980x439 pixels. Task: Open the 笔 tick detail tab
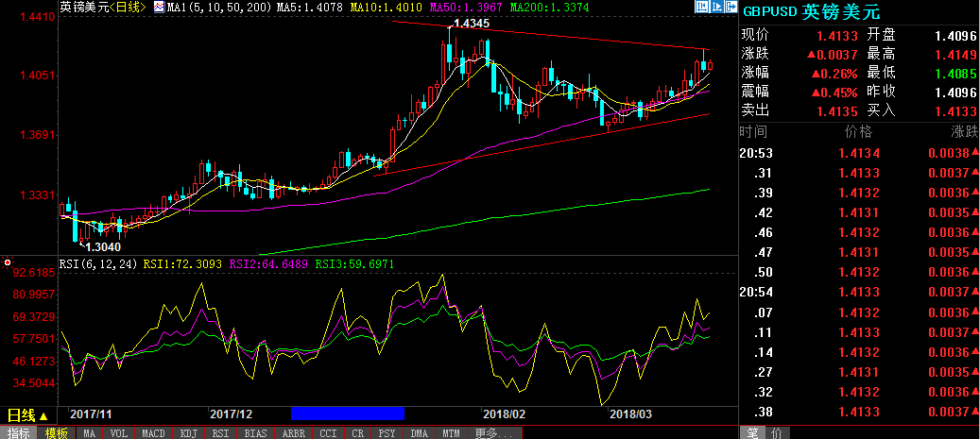(753, 432)
